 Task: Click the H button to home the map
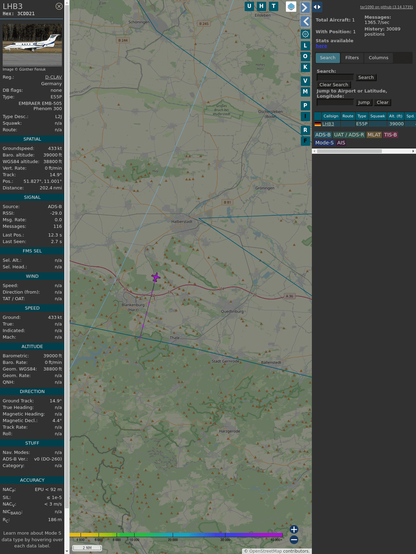click(x=261, y=6)
